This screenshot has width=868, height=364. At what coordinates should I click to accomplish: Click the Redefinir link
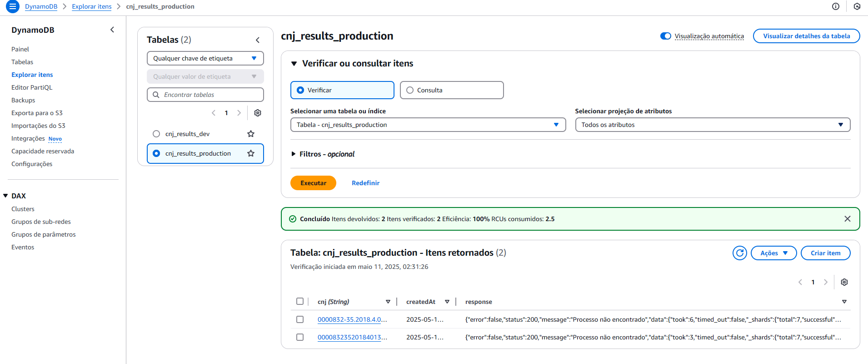tap(365, 183)
